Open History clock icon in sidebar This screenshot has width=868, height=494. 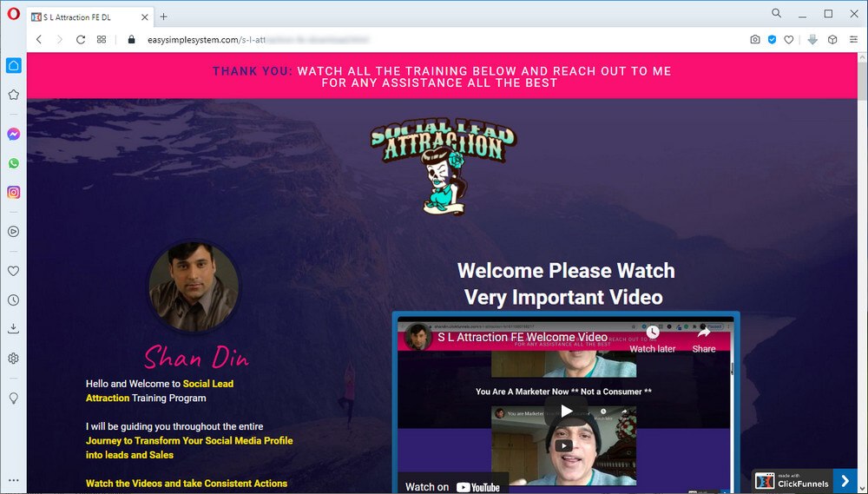click(x=14, y=300)
